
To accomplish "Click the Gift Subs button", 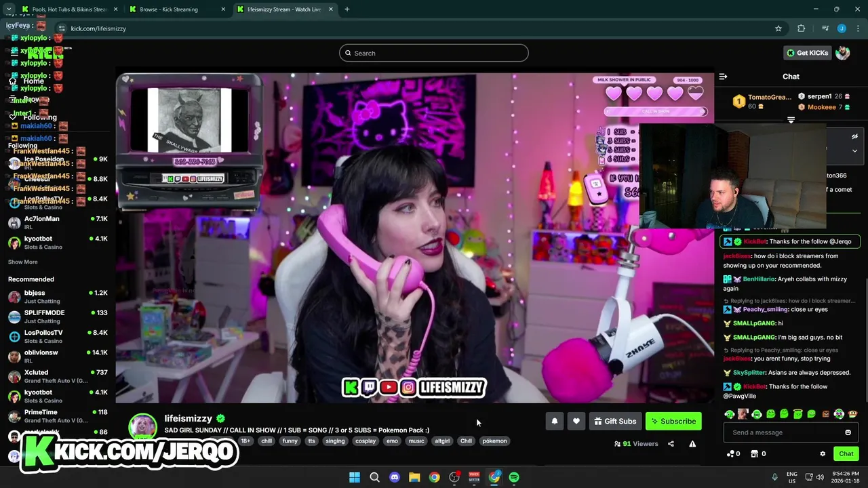I will [x=615, y=422].
